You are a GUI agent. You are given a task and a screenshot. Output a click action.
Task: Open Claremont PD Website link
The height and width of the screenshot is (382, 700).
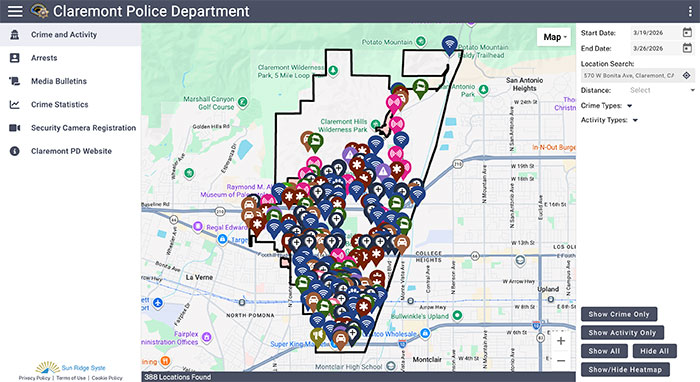(x=71, y=151)
